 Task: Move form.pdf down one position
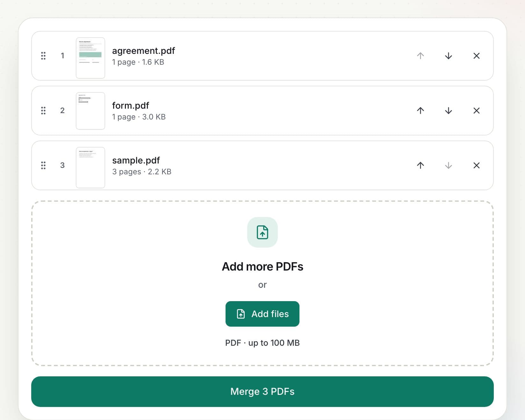coord(449,111)
